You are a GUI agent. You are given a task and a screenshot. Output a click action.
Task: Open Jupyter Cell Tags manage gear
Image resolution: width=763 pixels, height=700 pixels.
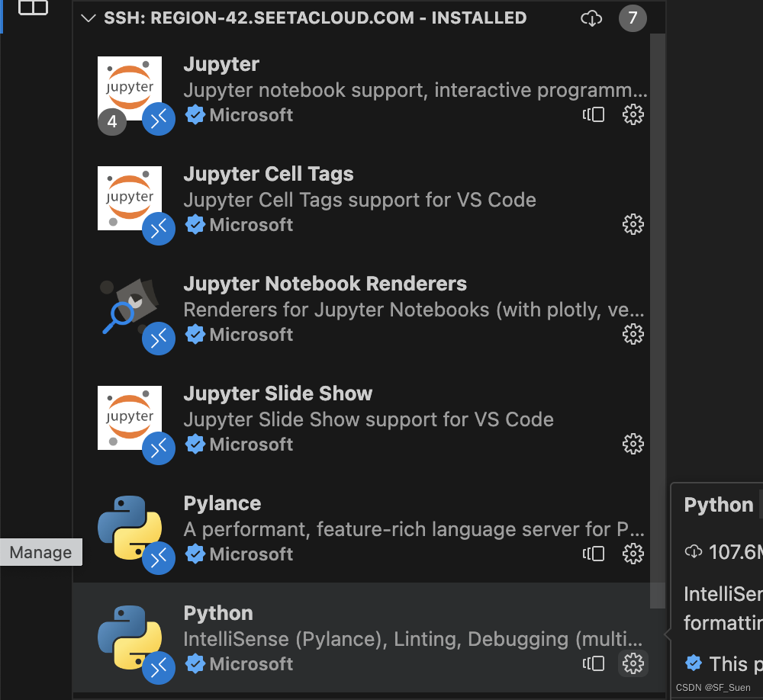point(633,224)
